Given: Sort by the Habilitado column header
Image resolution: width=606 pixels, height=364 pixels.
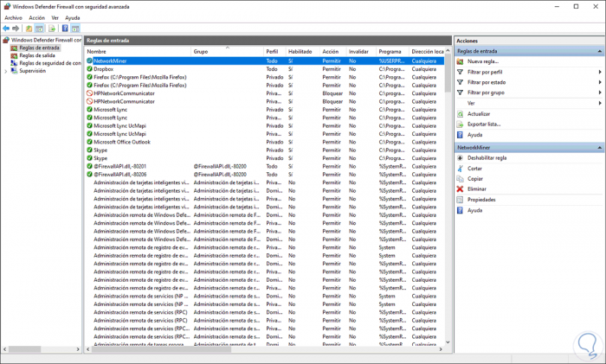Looking at the screenshot, I should 303,51.
